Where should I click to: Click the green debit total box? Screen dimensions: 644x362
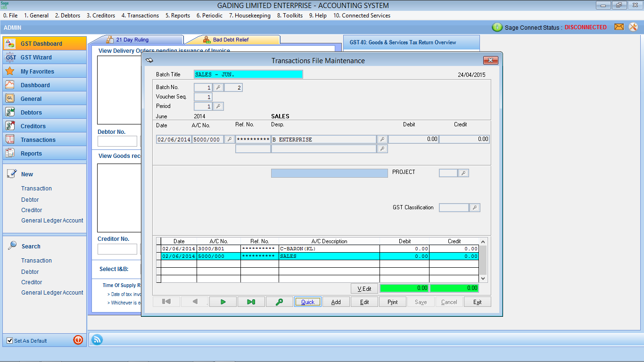[404, 288]
